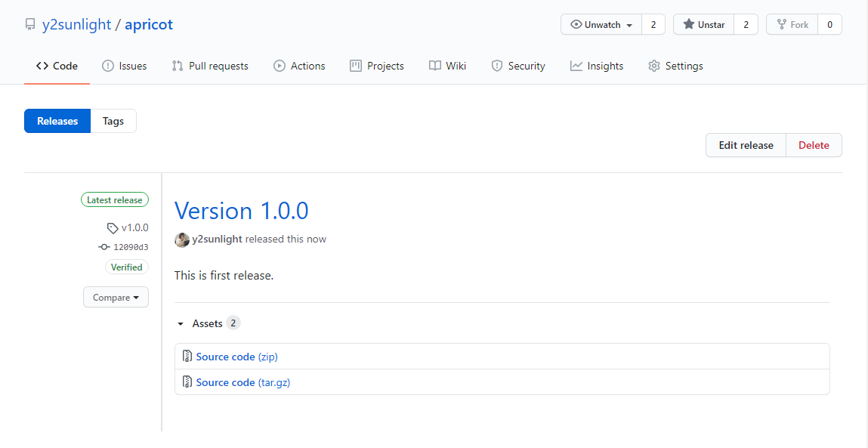Select the Releases toggle button
Screen dimensions: 868x448
tap(57, 121)
